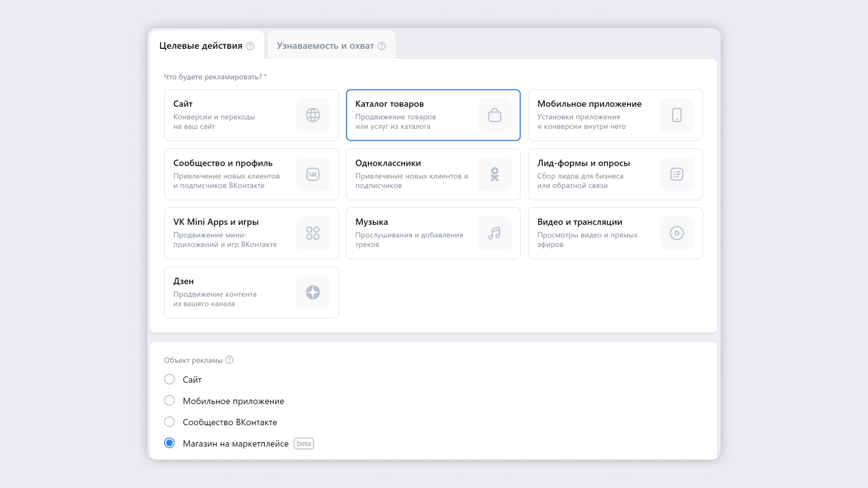Open help tooltip next to Узнаваемость и охват

(382, 46)
